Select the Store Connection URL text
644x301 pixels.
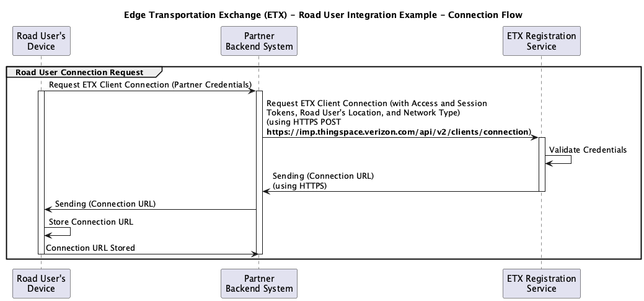[x=90, y=222]
